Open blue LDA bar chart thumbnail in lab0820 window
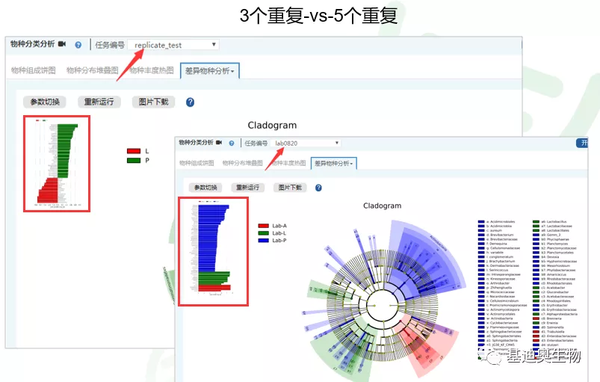 (214, 251)
